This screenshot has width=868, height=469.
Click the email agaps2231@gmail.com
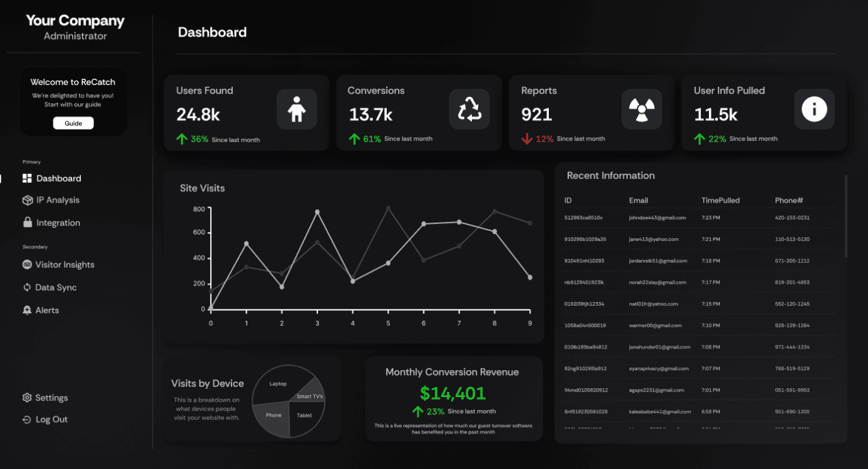pos(655,390)
